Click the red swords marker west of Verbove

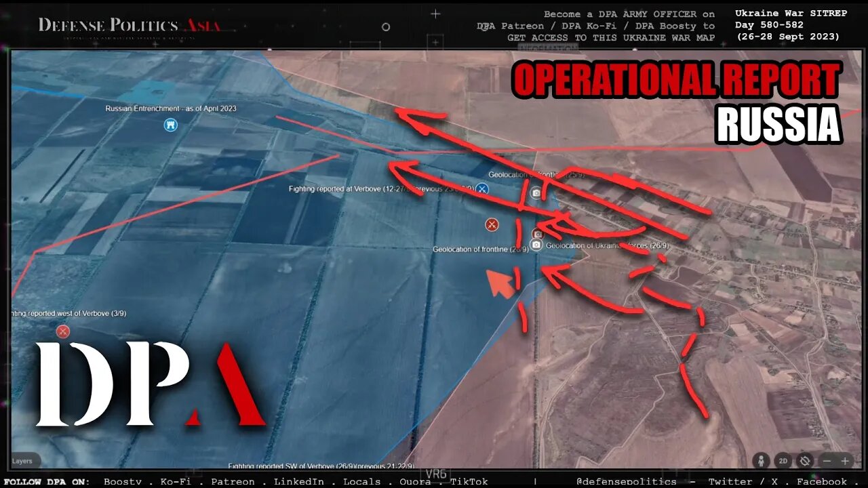(x=62, y=331)
